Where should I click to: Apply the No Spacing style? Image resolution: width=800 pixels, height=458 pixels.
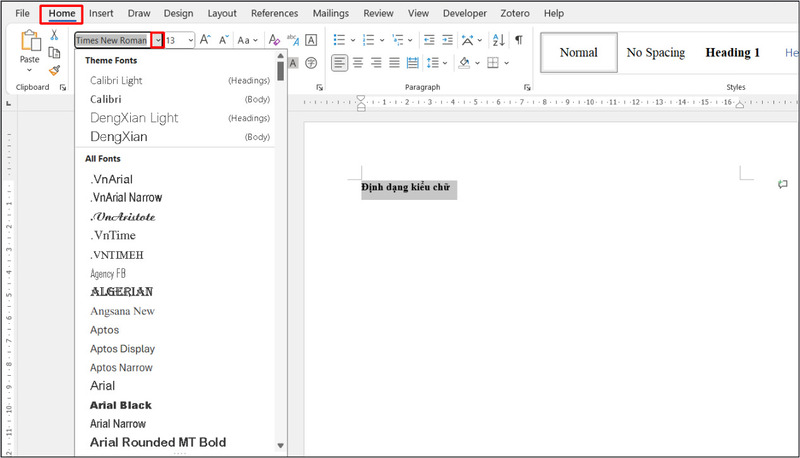[655, 52]
